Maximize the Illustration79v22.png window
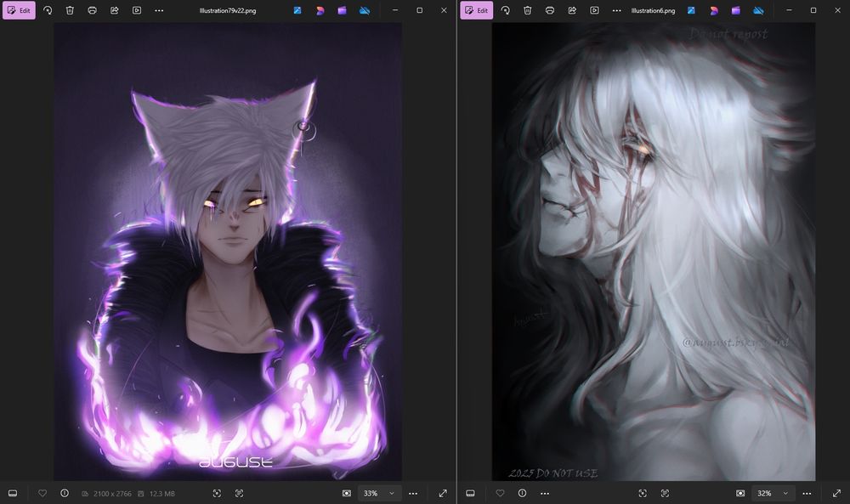Screen dimensions: 850x504 (x=420, y=10)
